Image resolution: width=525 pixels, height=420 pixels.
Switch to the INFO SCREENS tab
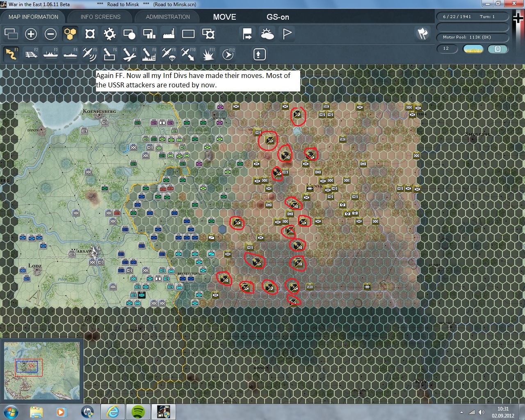coord(100,17)
